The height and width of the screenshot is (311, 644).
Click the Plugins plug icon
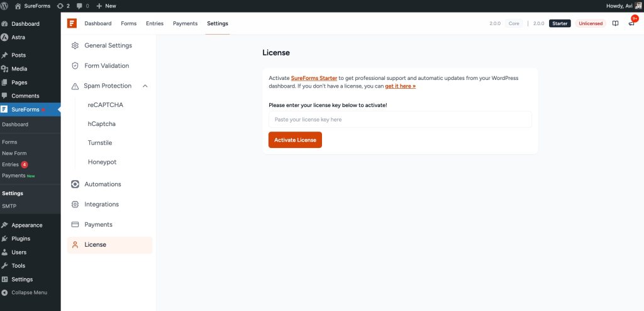[4, 239]
